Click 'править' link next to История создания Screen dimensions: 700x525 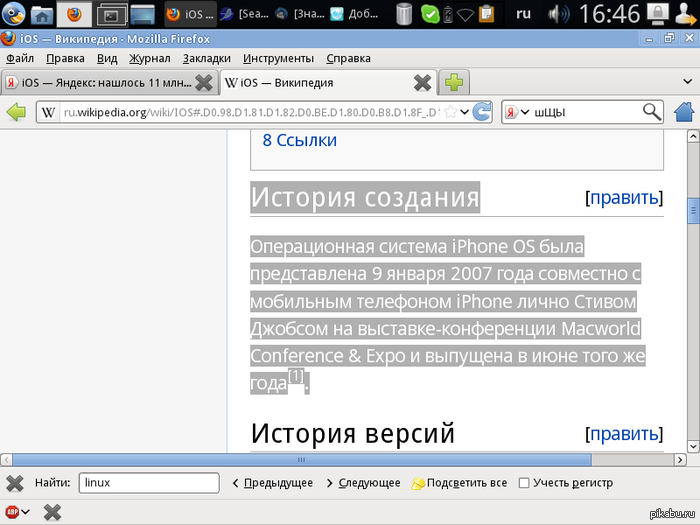[x=624, y=198]
